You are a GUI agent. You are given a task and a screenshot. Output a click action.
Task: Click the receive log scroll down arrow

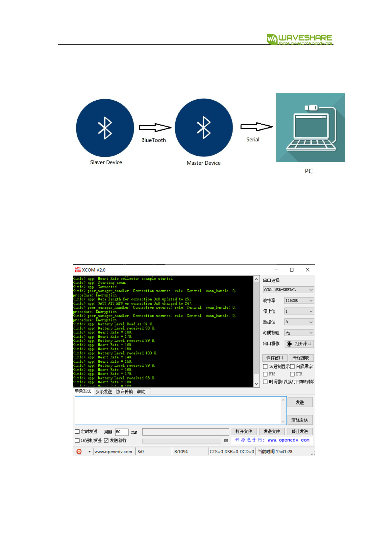coord(257,384)
